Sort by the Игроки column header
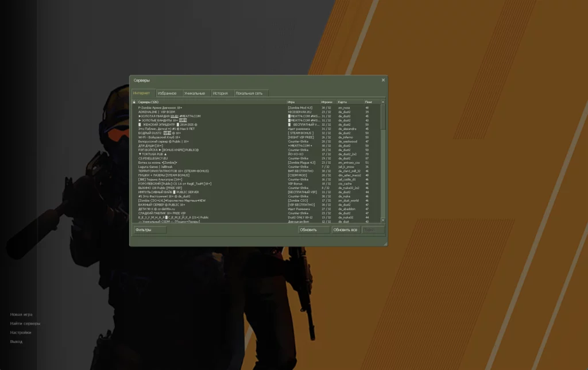Screen dimensions: 588x370 (x=328, y=102)
